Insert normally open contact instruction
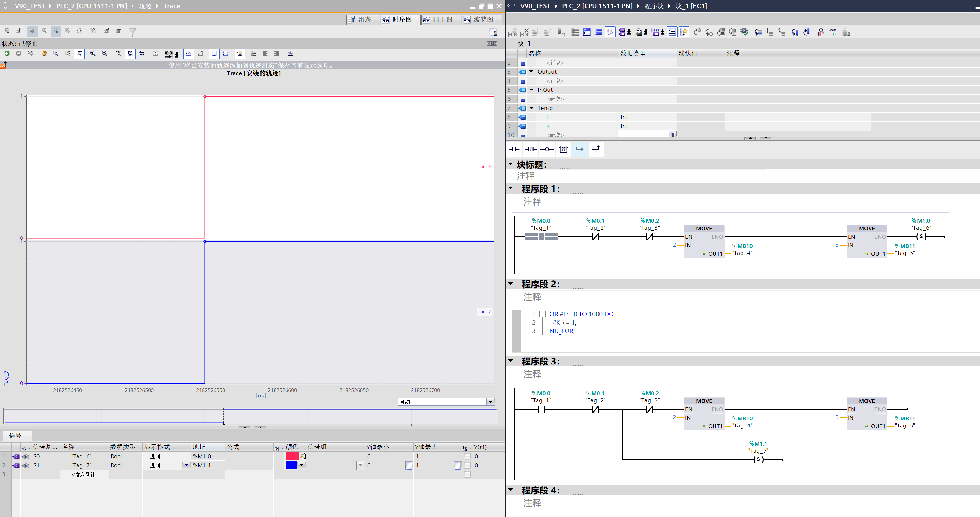 point(514,149)
